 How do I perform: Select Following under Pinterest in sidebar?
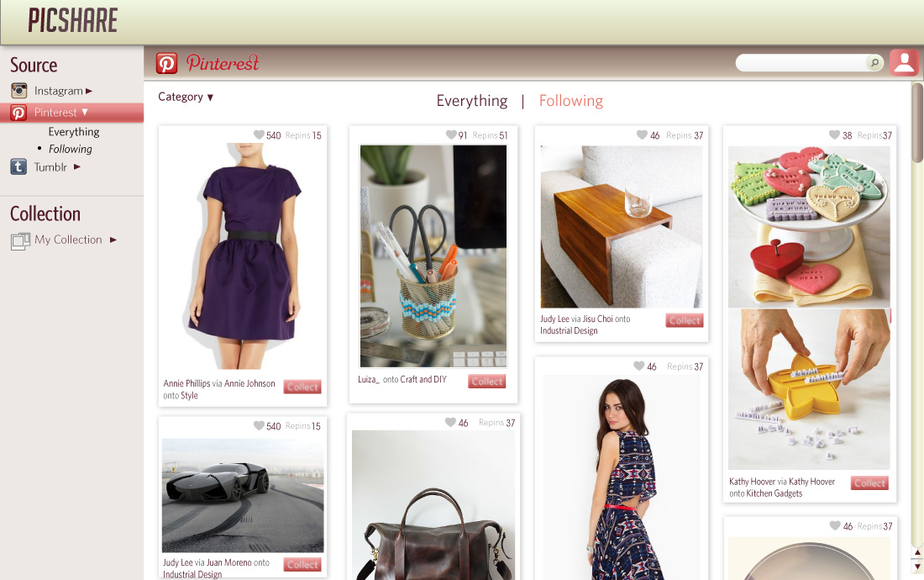[x=70, y=149]
